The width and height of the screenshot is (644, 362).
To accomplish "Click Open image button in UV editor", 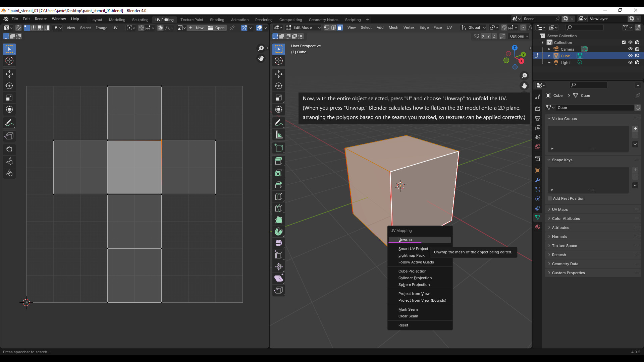I will pyautogui.click(x=216, y=28).
